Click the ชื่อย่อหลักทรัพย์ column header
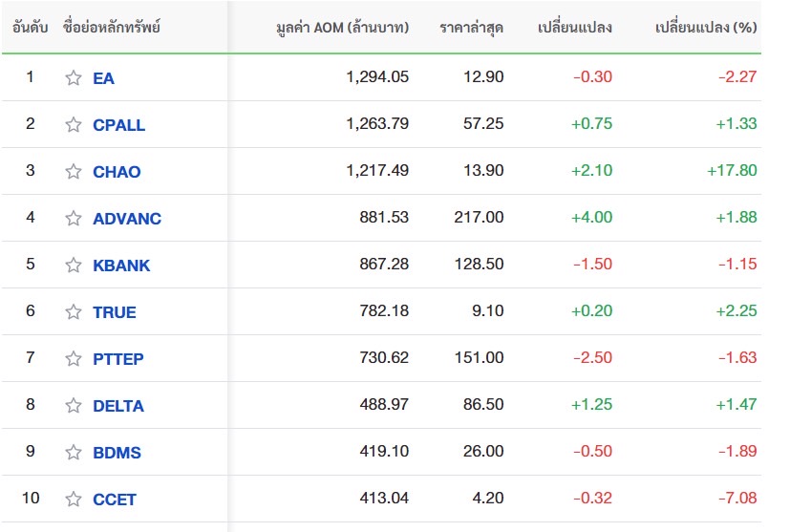Viewport: 790px width, 532px height. 112,27
